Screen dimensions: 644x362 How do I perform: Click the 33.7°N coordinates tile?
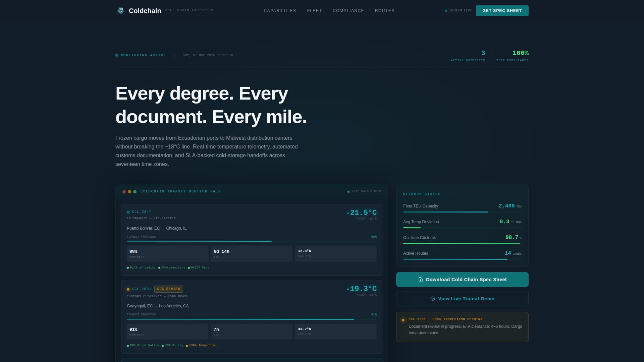point(336,331)
